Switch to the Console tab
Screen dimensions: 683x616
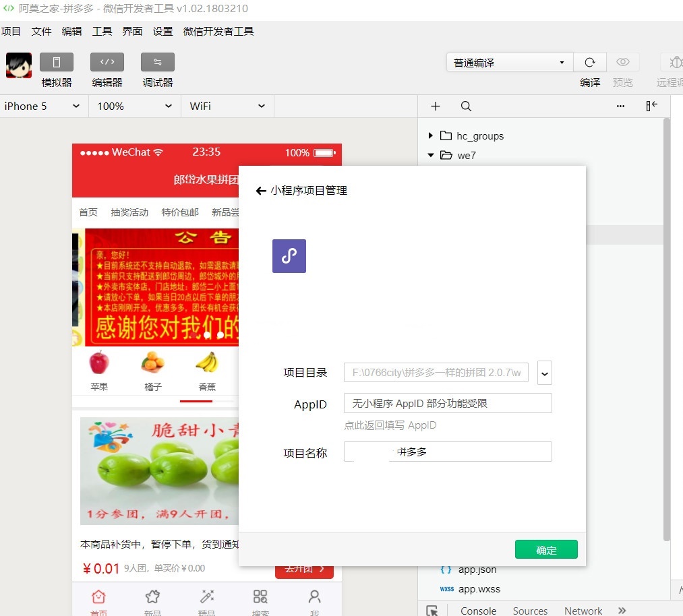[x=478, y=611]
